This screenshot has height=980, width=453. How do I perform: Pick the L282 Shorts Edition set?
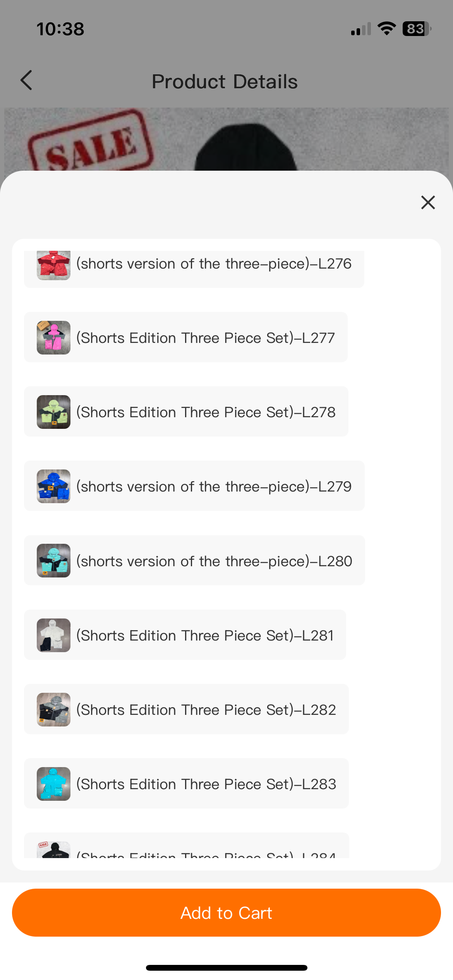pyautogui.click(x=206, y=709)
